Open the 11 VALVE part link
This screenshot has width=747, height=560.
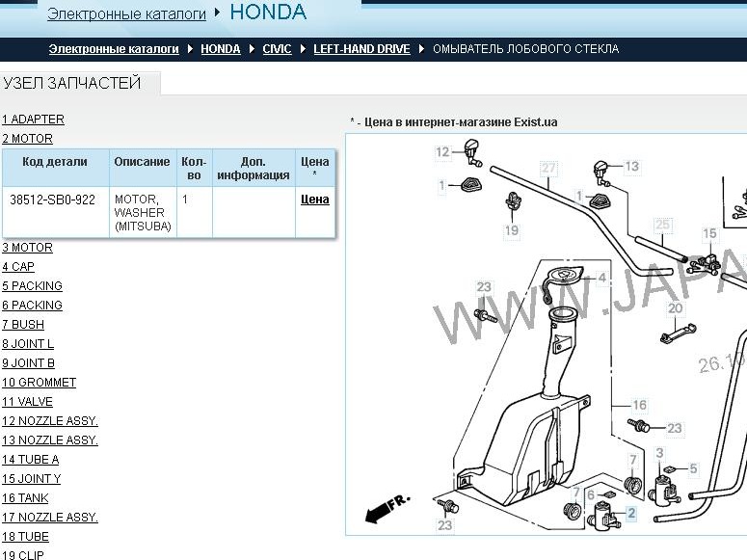pyautogui.click(x=27, y=402)
